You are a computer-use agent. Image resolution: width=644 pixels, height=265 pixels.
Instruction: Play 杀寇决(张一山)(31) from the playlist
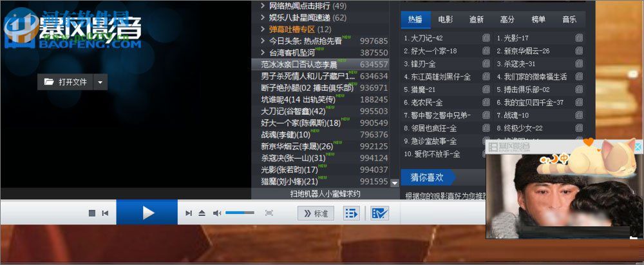[x=320, y=158]
